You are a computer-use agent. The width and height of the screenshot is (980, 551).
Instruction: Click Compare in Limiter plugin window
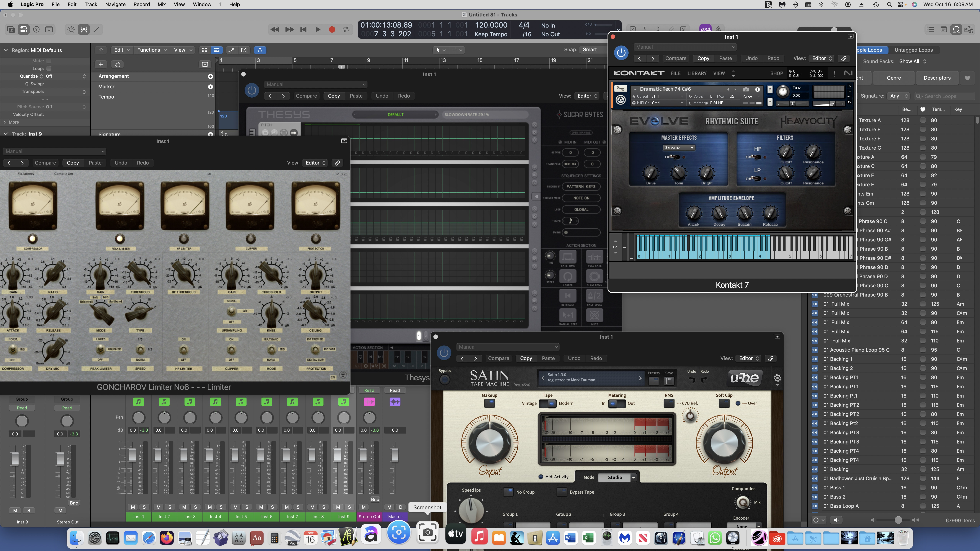coord(45,163)
